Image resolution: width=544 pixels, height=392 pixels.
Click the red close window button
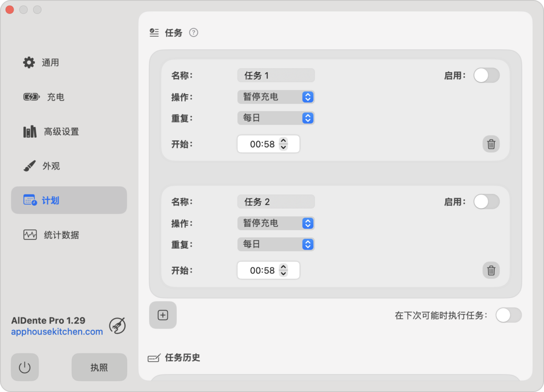(x=10, y=10)
